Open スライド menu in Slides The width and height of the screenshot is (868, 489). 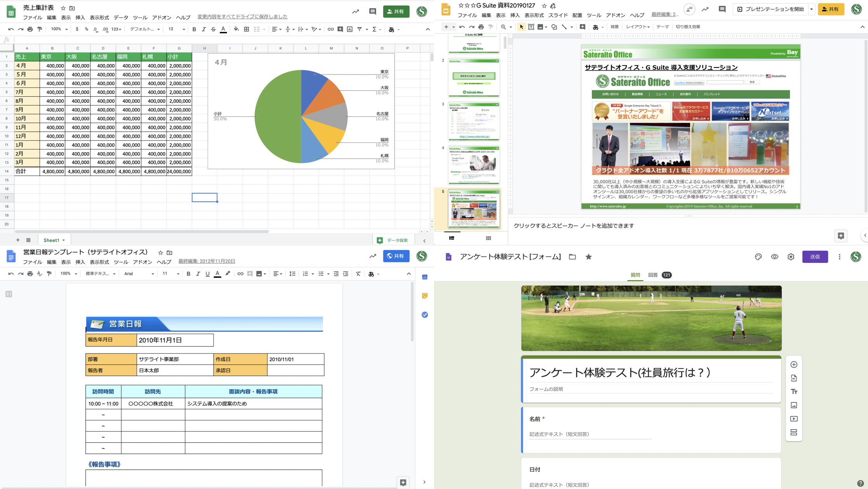click(558, 15)
